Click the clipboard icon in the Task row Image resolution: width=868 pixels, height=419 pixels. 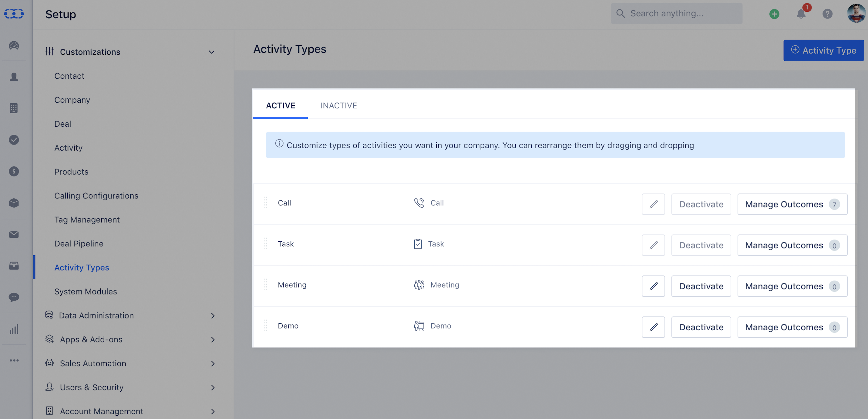418,244
